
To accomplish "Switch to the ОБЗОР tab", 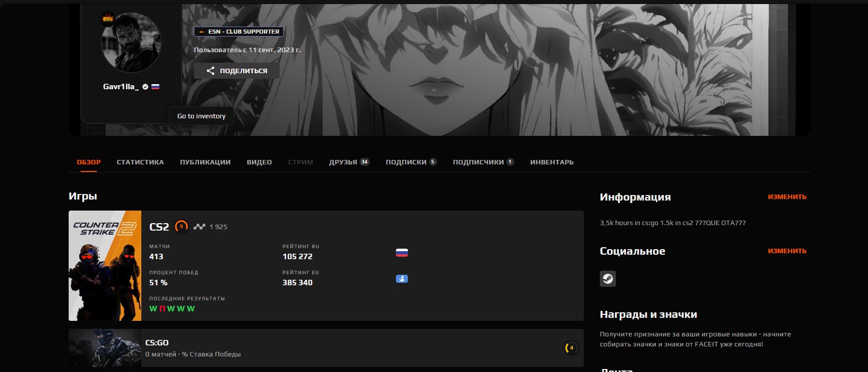I will [89, 162].
